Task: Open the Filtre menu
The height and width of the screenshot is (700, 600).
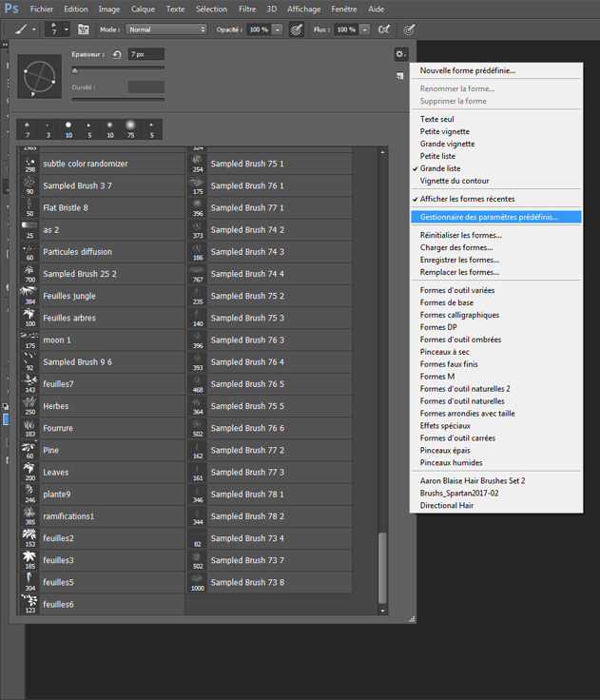Action: tap(247, 9)
